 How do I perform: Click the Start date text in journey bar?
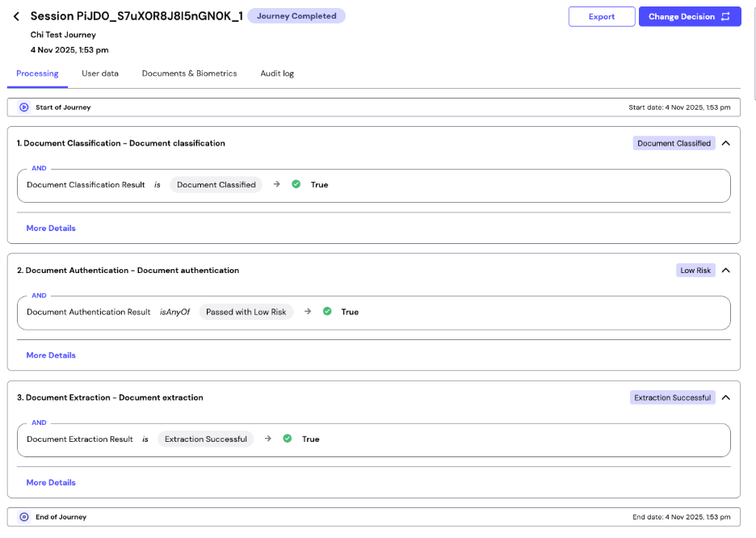679,107
